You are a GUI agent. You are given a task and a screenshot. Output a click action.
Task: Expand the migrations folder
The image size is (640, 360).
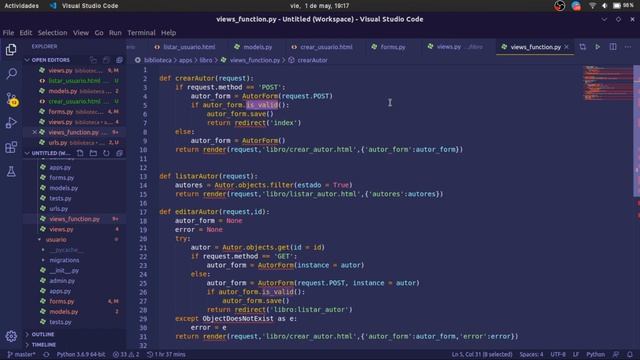pyautogui.click(x=64, y=260)
